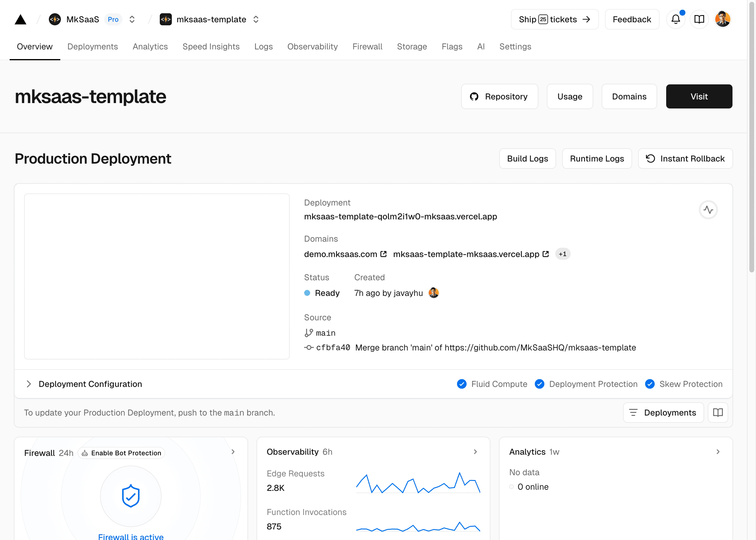Switch to the Deployments tab

click(93, 46)
